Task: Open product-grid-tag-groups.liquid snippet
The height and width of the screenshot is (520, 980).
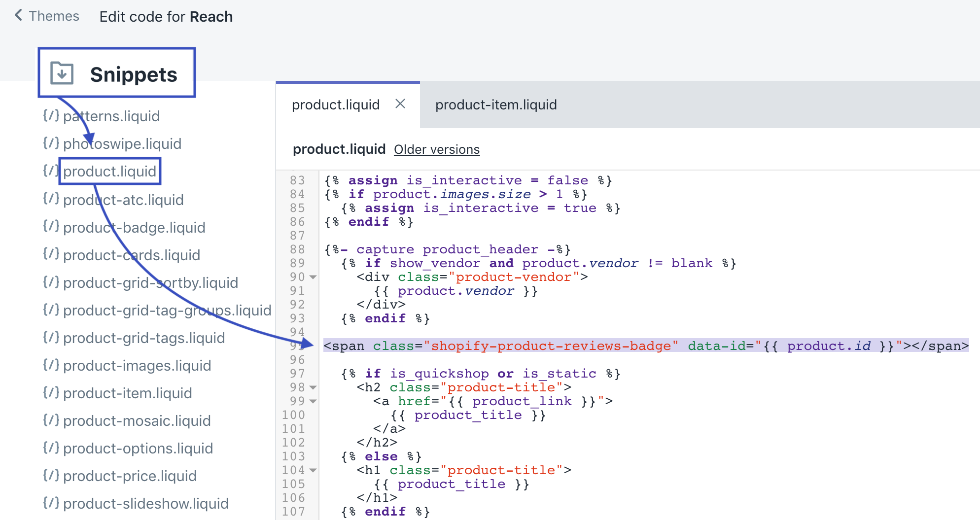Action: (x=167, y=310)
